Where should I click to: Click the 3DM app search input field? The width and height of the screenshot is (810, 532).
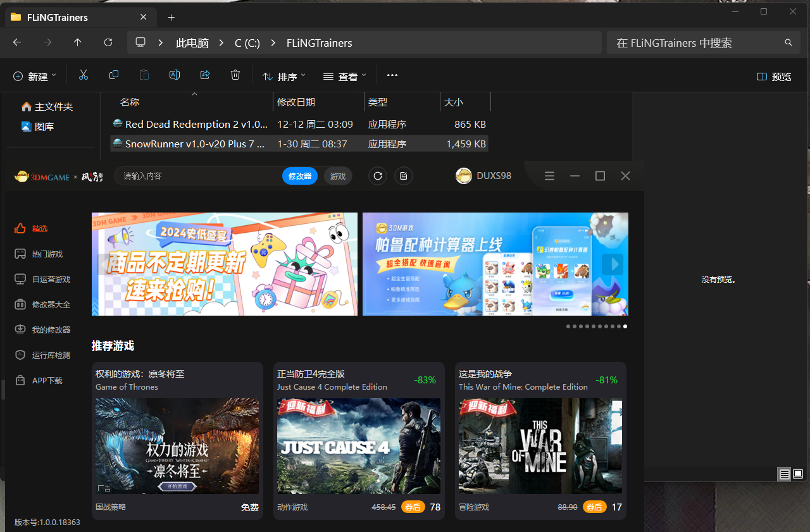pos(199,176)
